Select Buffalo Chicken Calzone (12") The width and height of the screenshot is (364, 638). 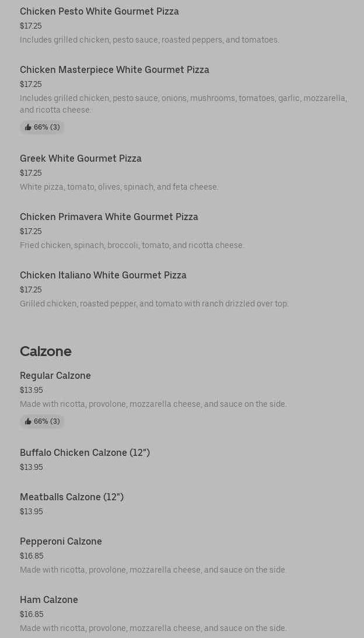(x=85, y=453)
